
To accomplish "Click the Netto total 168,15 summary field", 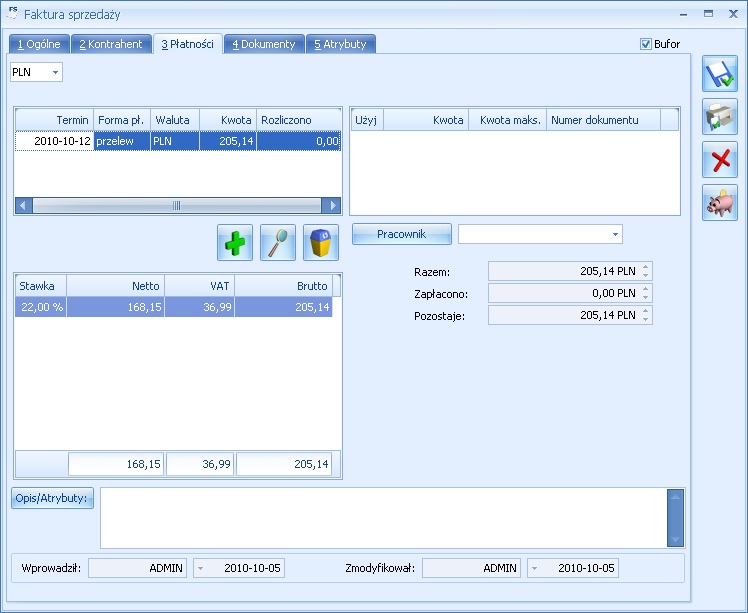I will coord(116,464).
